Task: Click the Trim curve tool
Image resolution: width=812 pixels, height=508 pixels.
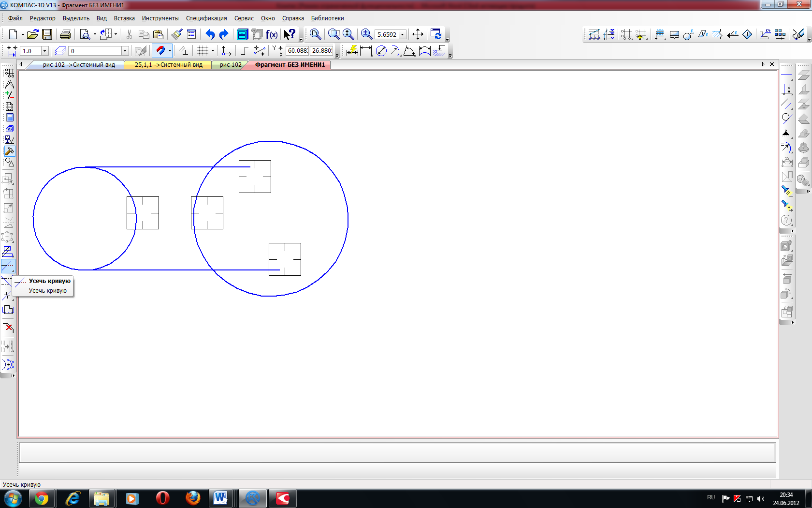Action: (x=8, y=266)
